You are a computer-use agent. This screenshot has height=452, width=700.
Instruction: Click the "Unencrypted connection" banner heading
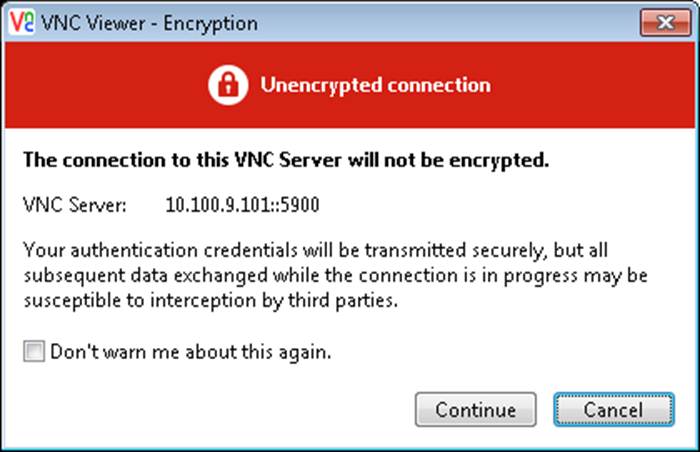[x=375, y=85]
